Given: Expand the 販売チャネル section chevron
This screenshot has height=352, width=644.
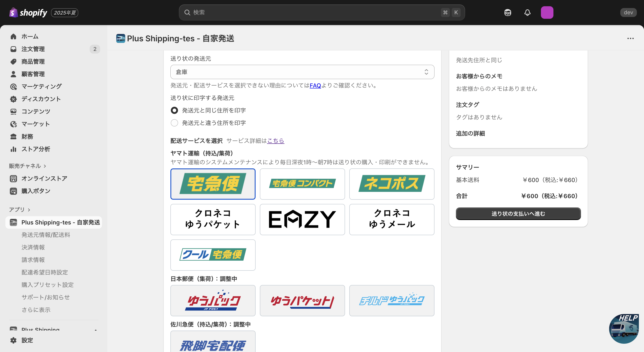Looking at the screenshot, I should pos(45,166).
